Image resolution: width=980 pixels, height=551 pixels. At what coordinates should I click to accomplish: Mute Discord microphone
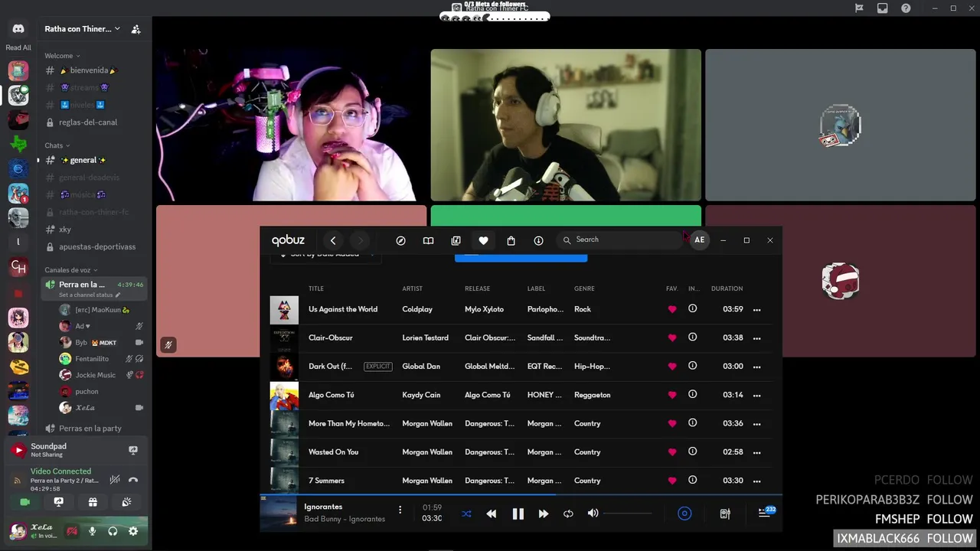tap(93, 531)
